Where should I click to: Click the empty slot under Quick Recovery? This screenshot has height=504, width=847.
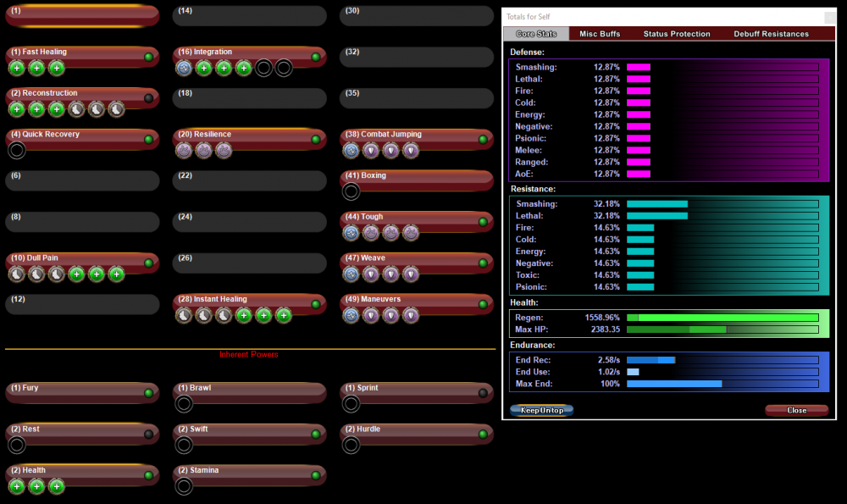(17, 151)
